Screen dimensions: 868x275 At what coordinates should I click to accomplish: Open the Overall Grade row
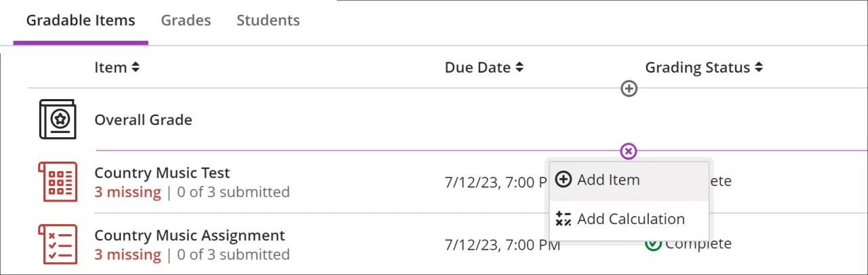coord(143,120)
